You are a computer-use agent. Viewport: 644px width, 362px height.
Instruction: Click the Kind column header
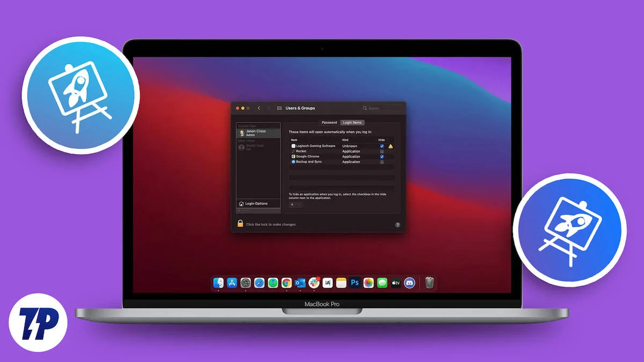click(346, 140)
